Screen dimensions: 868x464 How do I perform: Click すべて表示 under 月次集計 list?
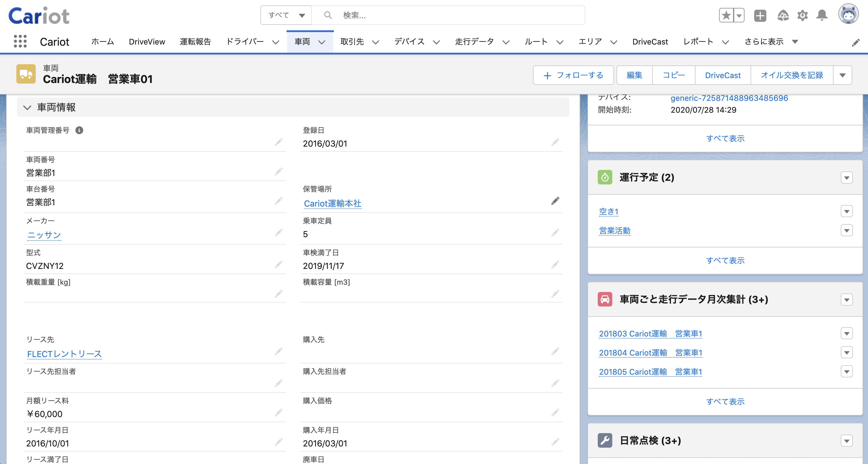pos(725,402)
